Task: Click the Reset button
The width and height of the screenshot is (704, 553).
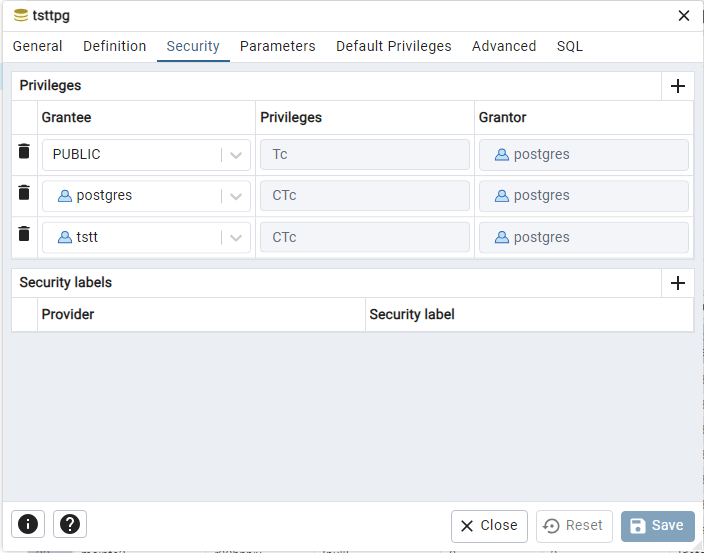Action: [x=574, y=525]
